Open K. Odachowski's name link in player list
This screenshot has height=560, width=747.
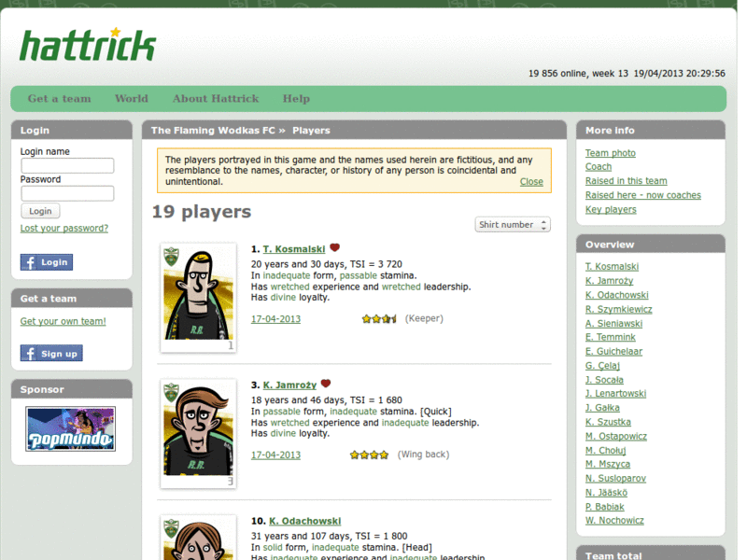point(305,521)
